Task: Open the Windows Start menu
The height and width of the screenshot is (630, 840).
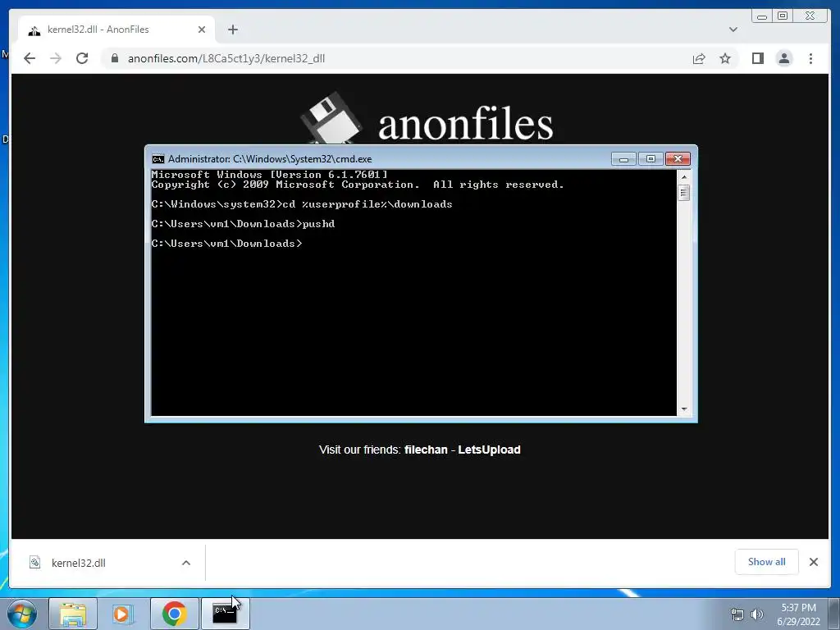Action: click(22, 614)
